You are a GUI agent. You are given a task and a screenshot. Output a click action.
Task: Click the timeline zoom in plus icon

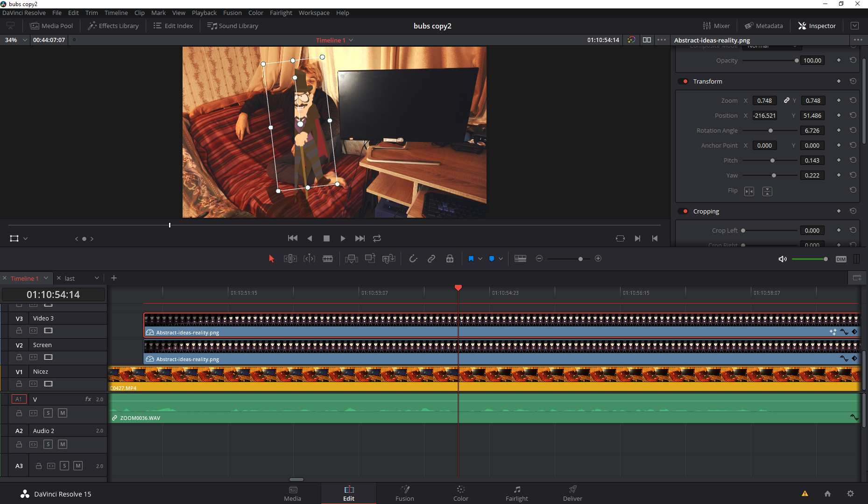tap(598, 258)
